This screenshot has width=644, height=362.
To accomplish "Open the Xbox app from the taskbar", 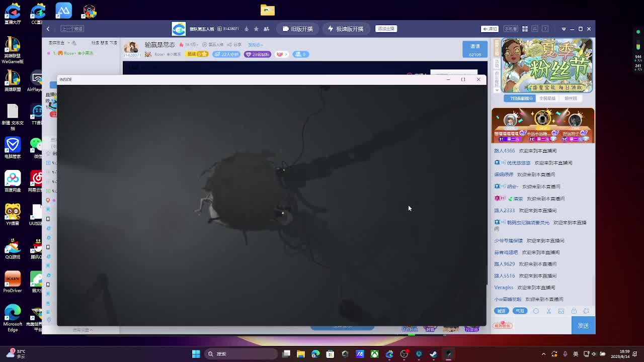I will (374, 354).
